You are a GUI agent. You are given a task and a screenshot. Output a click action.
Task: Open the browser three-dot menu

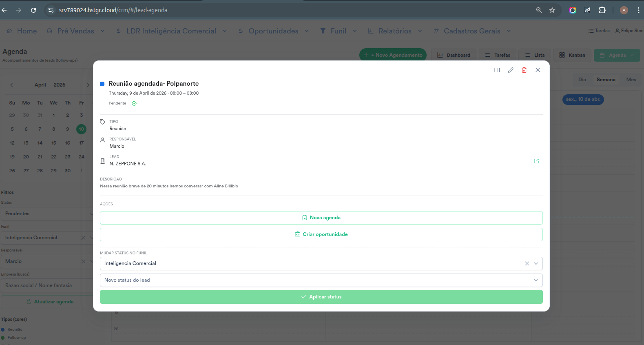[639, 10]
